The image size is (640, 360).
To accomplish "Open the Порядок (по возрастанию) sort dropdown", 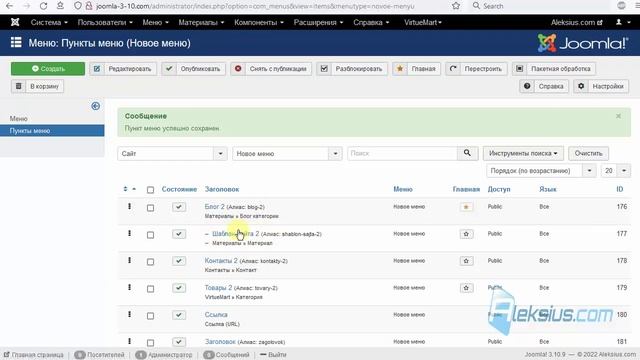I will [x=541, y=171].
